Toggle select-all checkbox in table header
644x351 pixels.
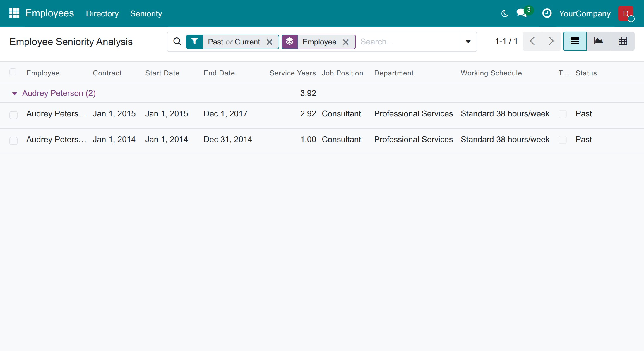(13, 72)
